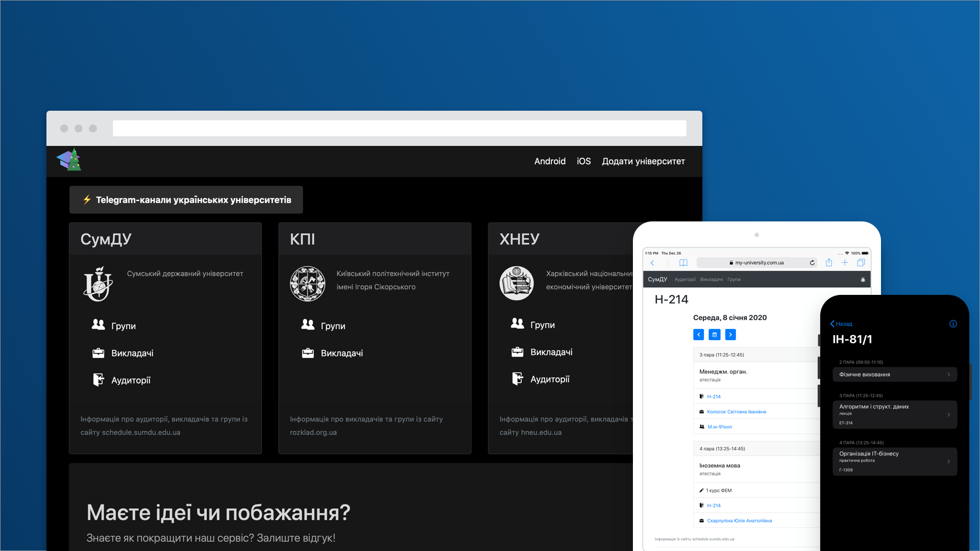Click the door icon beside СумДУ Аудиторії
Image resolution: width=980 pixels, height=551 pixels.
pyautogui.click(x=98, y=380)
